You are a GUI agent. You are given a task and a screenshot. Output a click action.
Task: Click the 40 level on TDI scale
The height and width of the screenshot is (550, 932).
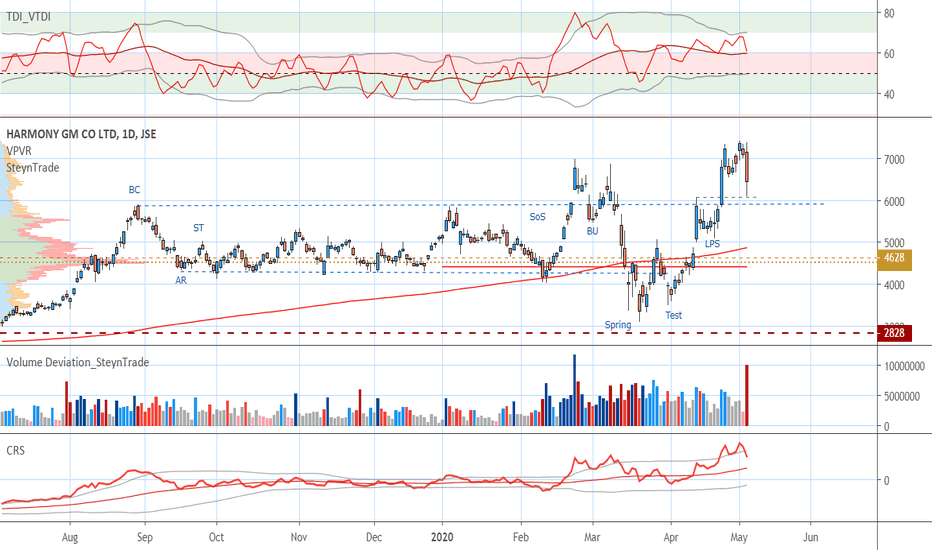coord(889,95)
